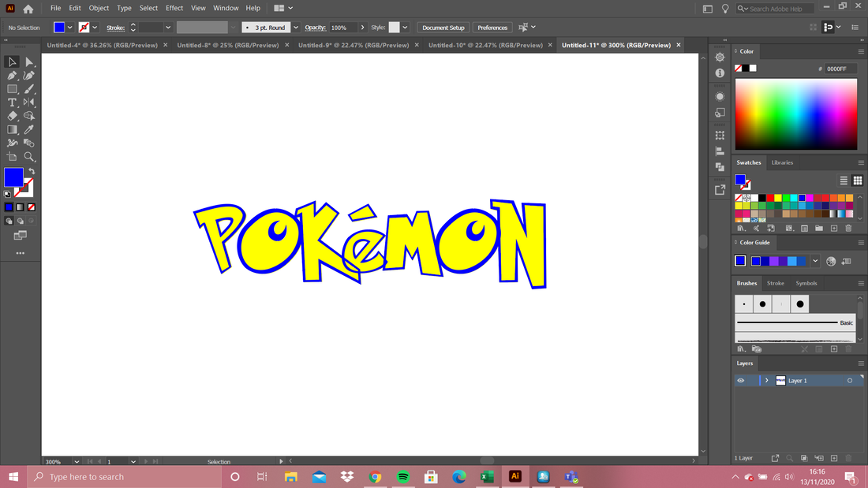Open Edit Toolbar three dots
Image resolution: width=868 pixels, height=488 pixels.
pos(21,253)
